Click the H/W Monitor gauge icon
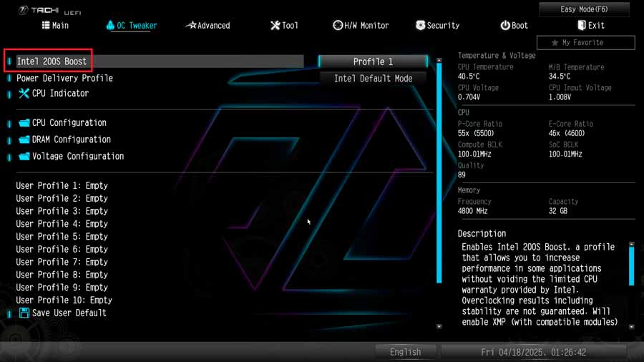Screen dimensions: 644x362 tap(338, 25)
